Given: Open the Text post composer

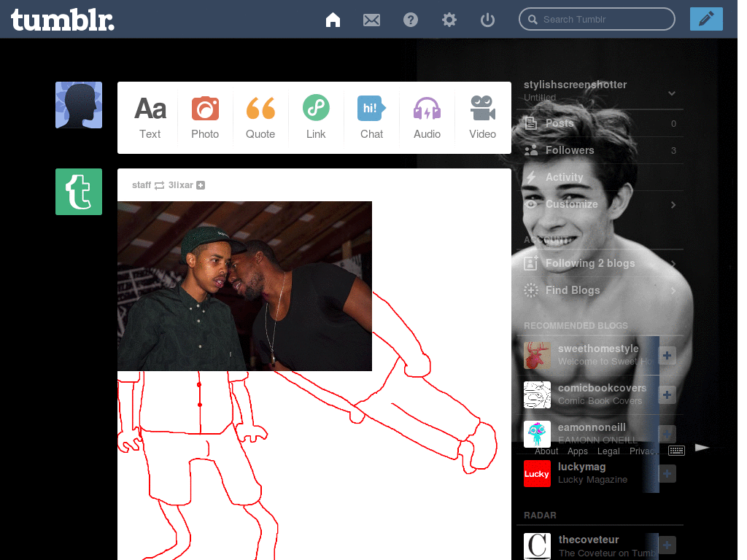Looking at the screenshot, I should (x=150, y=117).
